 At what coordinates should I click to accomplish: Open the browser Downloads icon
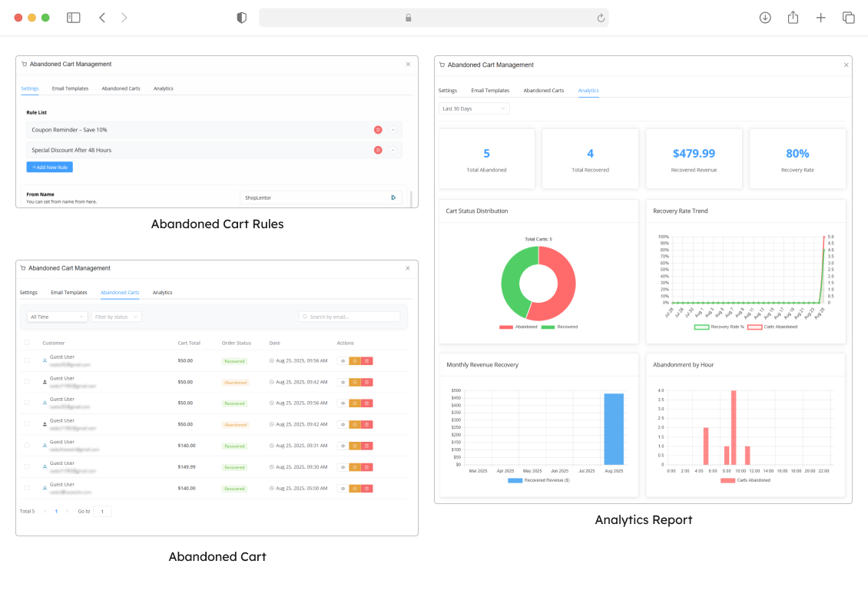pyautogui.click(x=765, y=18)
